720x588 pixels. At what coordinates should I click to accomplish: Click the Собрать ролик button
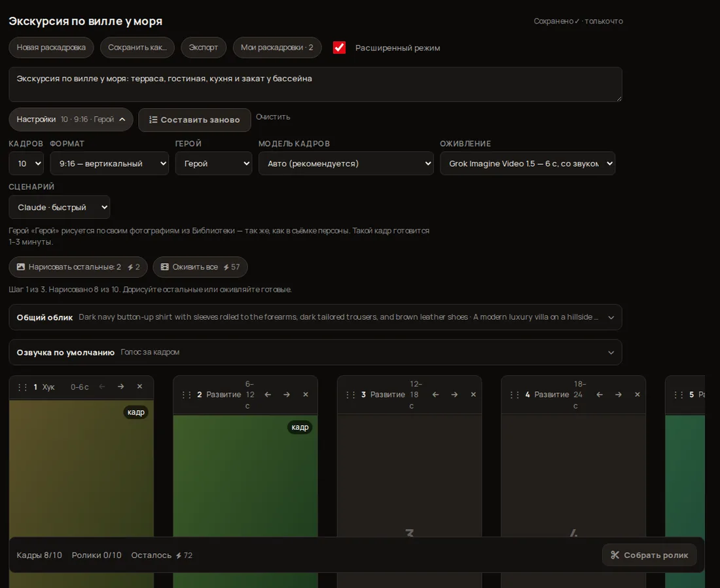pos(649,555)
